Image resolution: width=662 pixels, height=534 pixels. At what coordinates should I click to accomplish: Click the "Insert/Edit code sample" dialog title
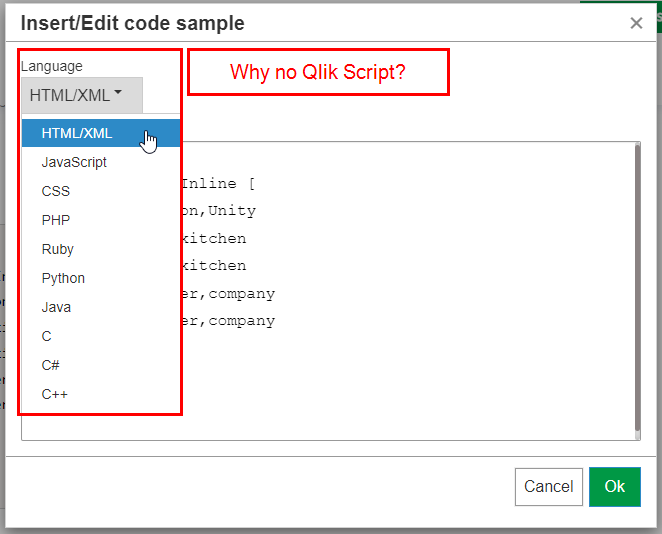[132, 23]
